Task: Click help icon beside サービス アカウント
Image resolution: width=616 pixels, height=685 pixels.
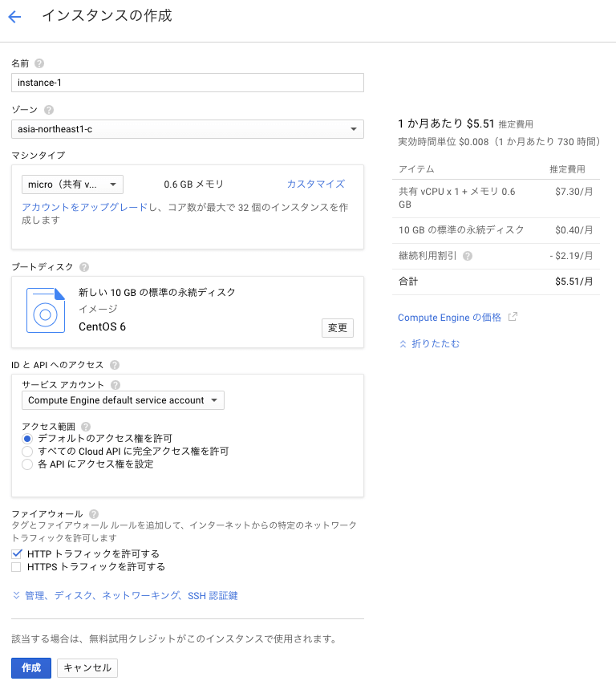Action: (115, 385)
